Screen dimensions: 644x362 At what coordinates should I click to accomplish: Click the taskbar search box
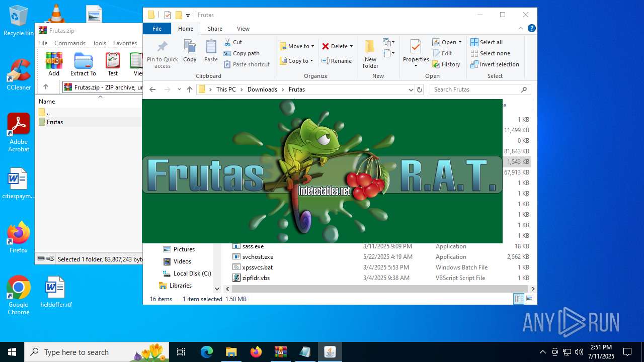pyautogui.click(x=98, y=352)
